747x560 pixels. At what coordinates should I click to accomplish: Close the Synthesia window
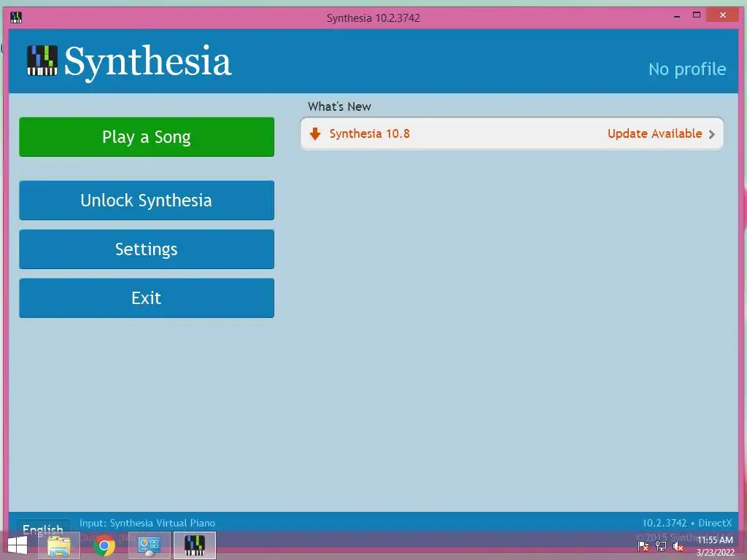point(723,16)
